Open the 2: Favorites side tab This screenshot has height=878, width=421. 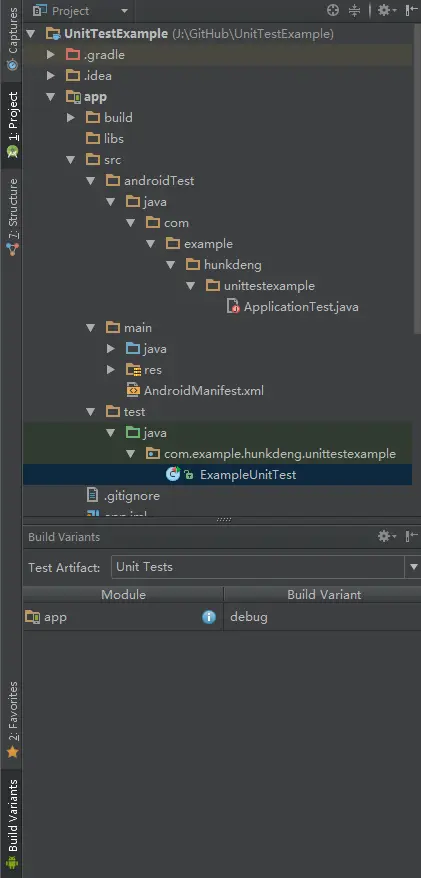(x=11, y=720)
